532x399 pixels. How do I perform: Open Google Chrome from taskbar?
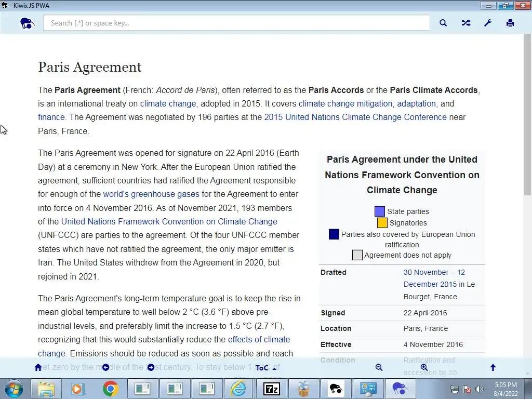pyautogui.click(x=110, y=389)
